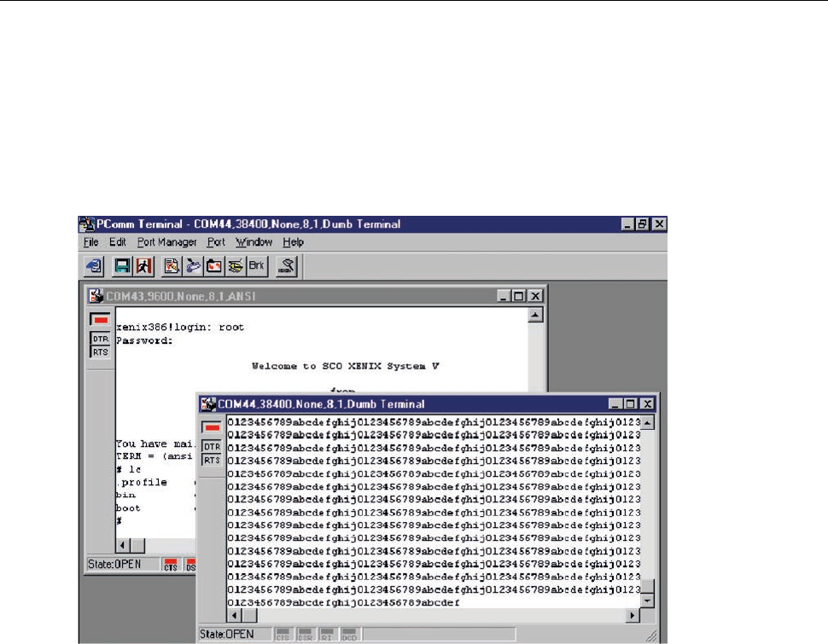The height and width of the screenshot is (644, 828).
Task: Click the horizontal scroll thumb in COM43 window
Action: [137, 545]
